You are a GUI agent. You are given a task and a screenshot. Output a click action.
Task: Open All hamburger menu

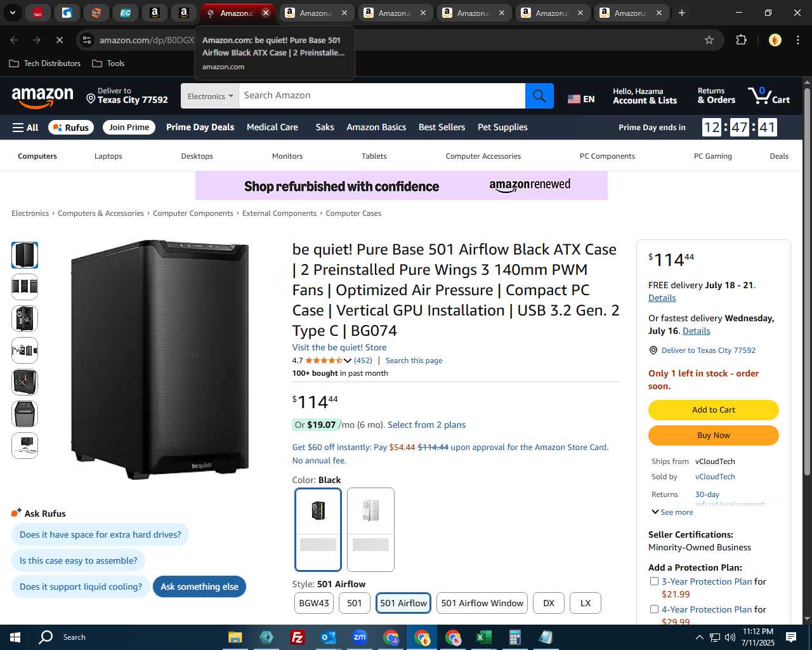tap(25, 128)
